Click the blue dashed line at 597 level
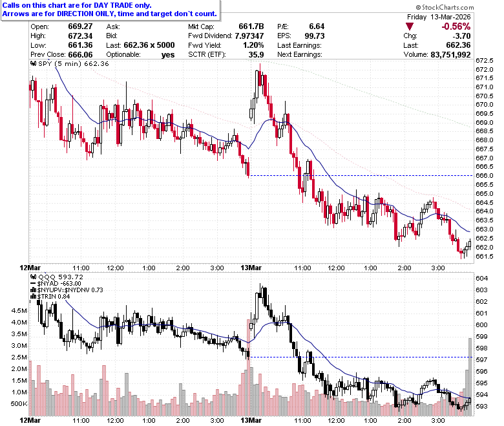 [x=361, y=357]
